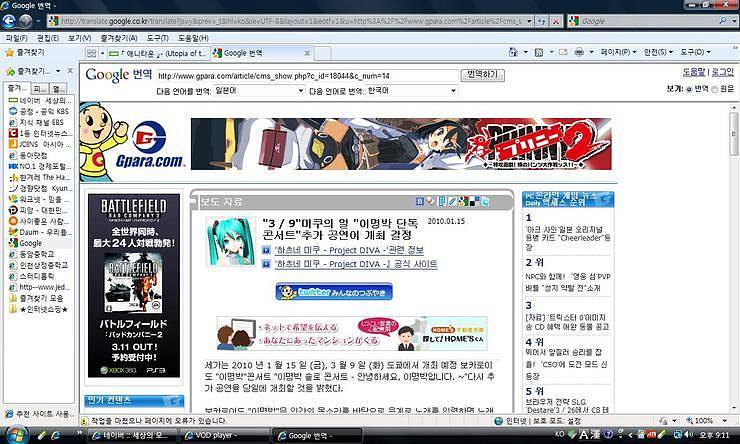
Task: Click the printer icon in the command bar
Action: [x=578, y=53]
